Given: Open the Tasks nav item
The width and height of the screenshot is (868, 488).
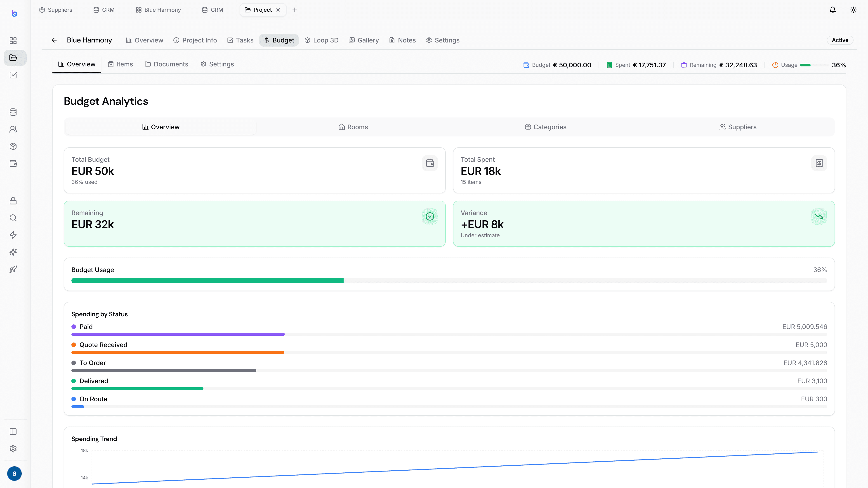Looking at the screenshot, I should coord(240,40).
